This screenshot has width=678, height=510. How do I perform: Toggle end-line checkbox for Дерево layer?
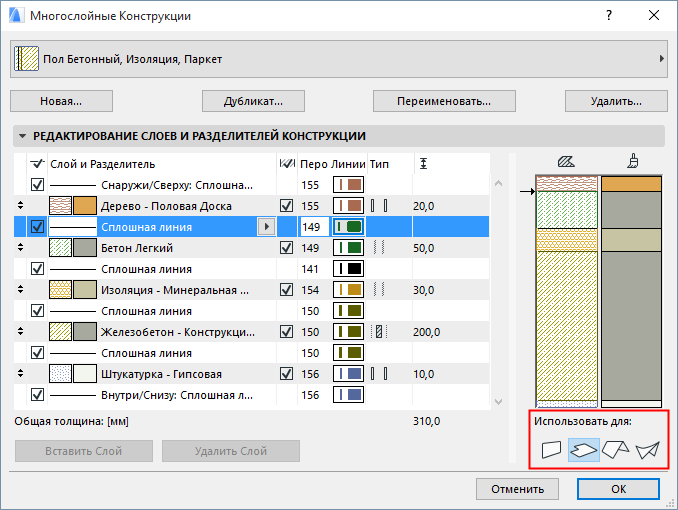click(287, 206)
